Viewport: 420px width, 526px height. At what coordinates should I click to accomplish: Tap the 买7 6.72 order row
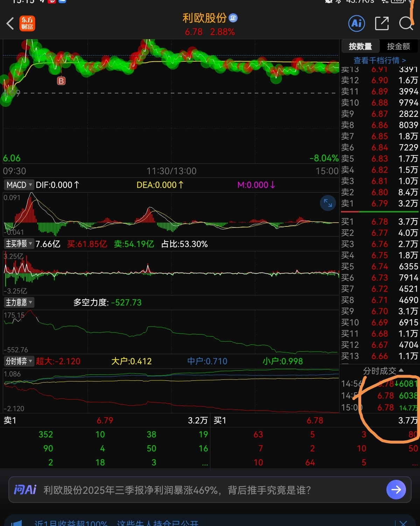click(380, 289)
